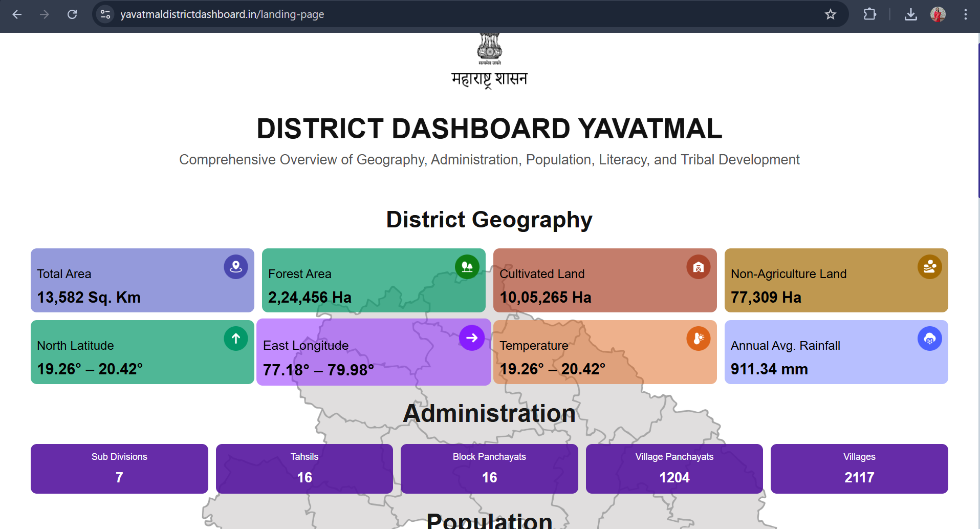980x529 pixels.
Task: Click the Non-Agriculture Land icon
Action: 930,267
